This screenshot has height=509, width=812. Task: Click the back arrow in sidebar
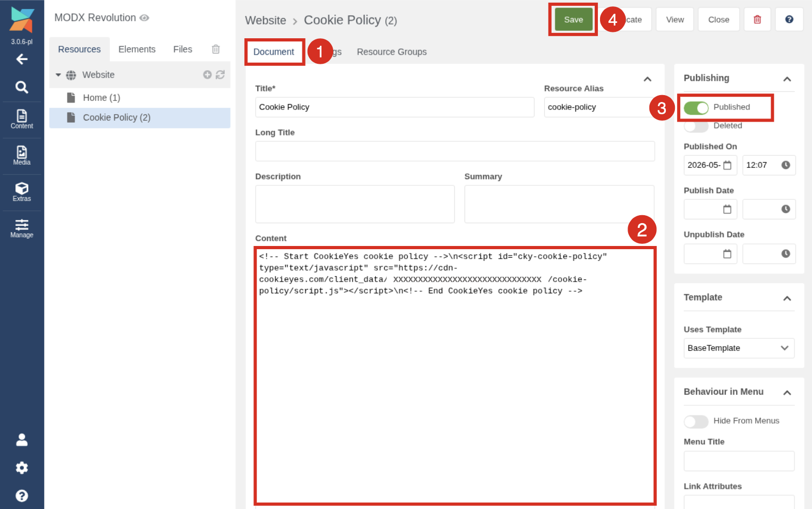click(22, 59)
